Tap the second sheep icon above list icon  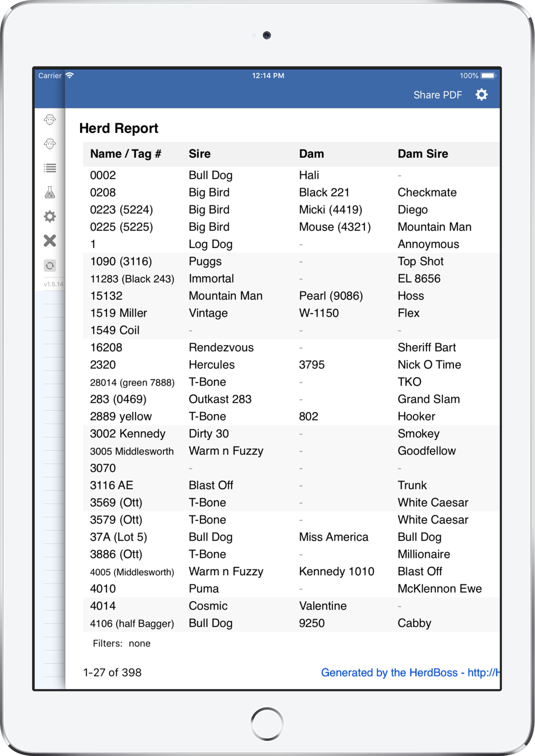50,144
